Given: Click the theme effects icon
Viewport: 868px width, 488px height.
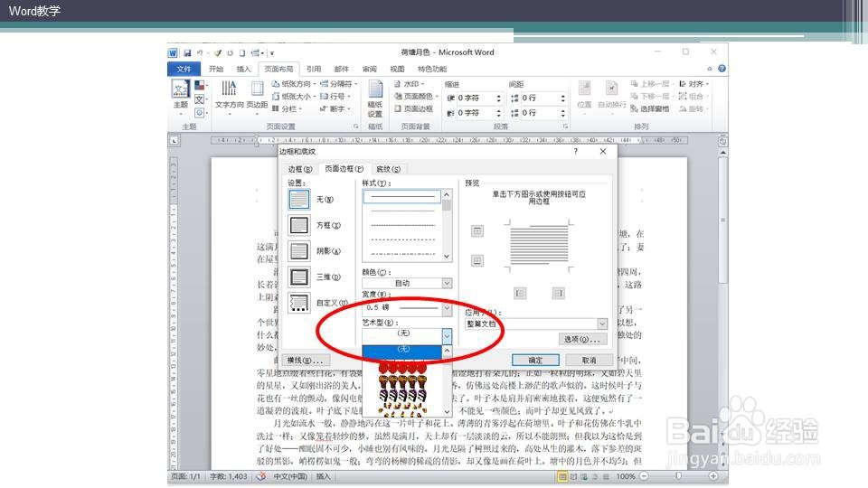Looking at the screenshot, I should click(200, 112).
